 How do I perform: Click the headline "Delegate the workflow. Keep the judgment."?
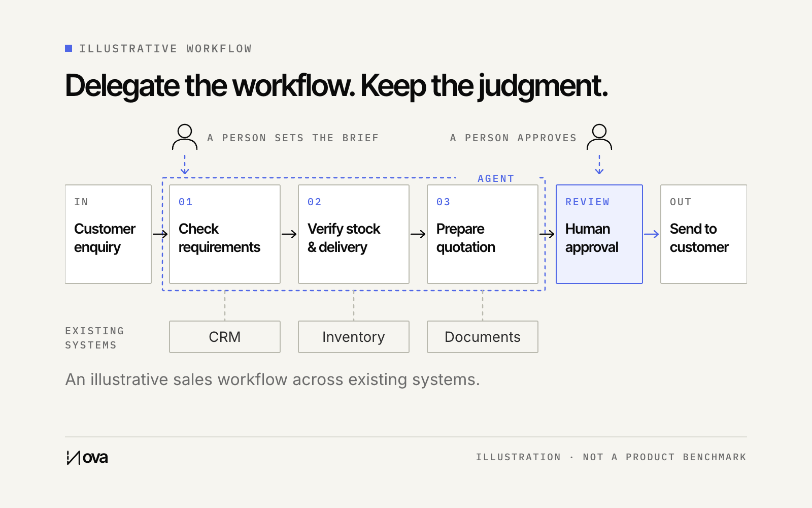[x=336, y=86]
